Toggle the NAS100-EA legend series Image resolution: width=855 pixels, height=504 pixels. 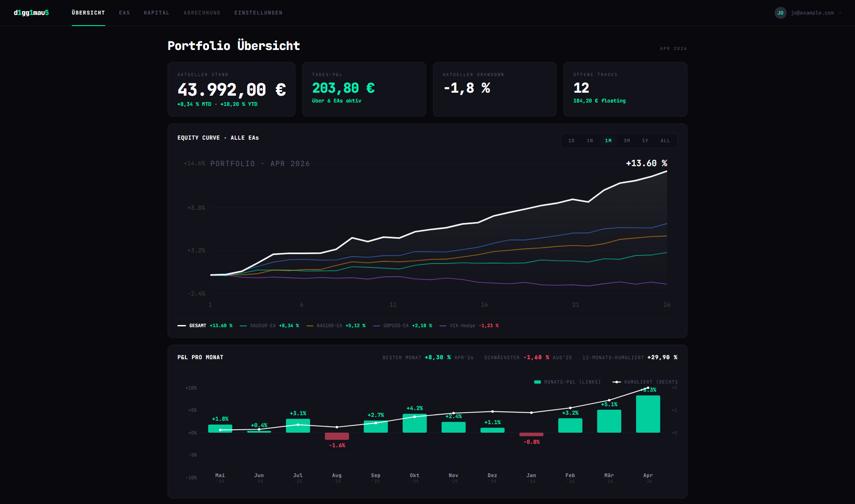336,325
